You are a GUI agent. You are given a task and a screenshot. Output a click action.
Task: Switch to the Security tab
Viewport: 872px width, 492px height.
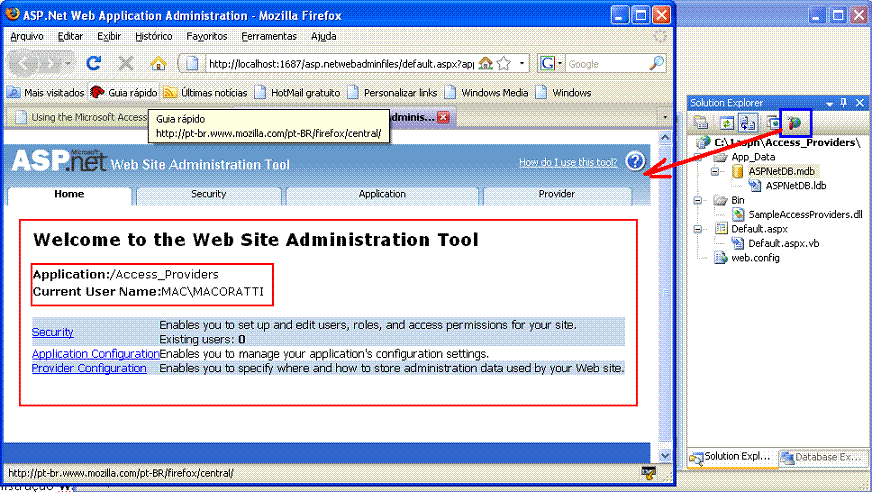pos(209,194)
